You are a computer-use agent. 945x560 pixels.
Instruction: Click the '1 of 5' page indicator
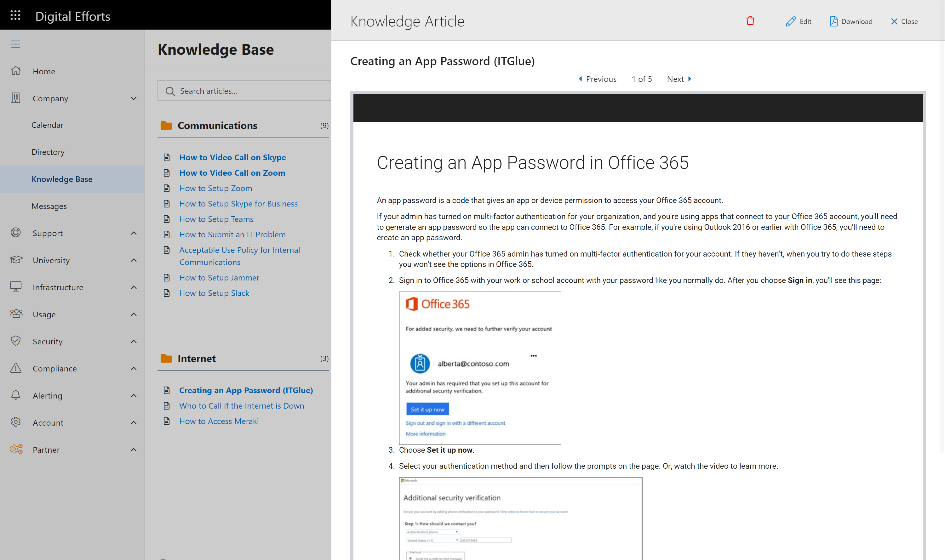pos(641,79)
